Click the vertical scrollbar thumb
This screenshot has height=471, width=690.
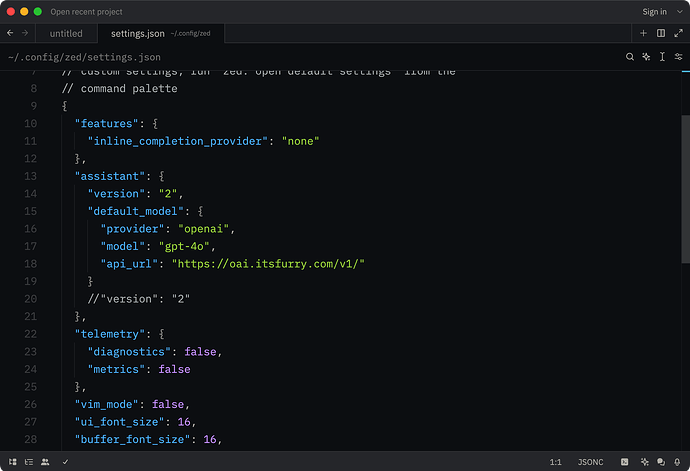[x=686, y=189]
